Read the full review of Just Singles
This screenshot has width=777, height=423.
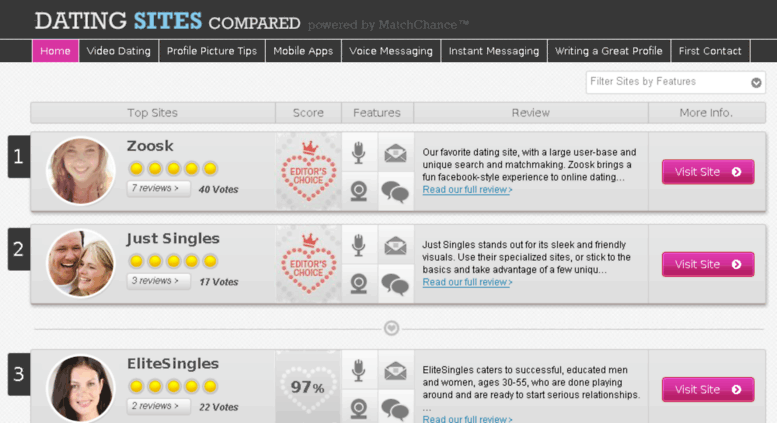[467, 282]
